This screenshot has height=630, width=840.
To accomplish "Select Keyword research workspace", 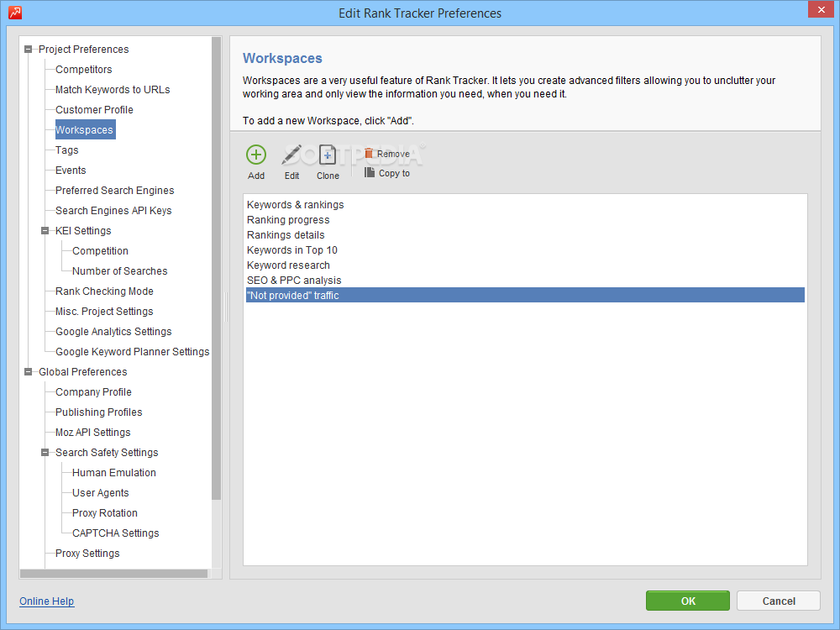I will pyautogui.click(x=525, y=265).
